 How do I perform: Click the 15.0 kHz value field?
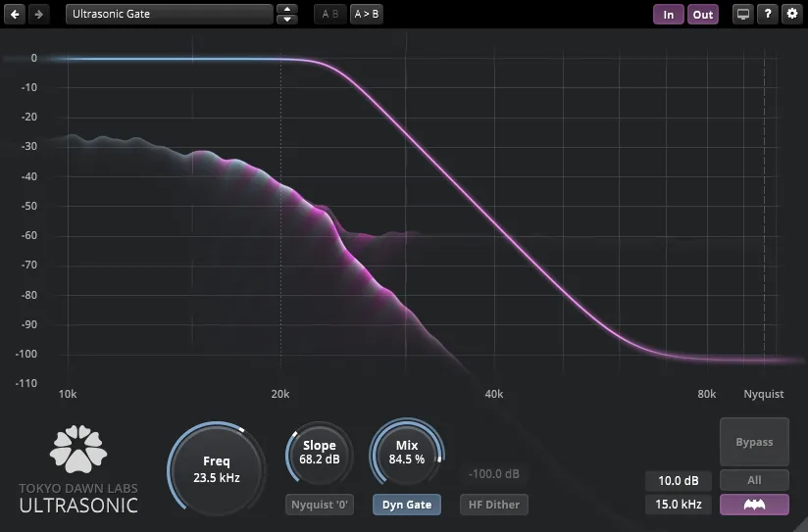click(679, 505)
